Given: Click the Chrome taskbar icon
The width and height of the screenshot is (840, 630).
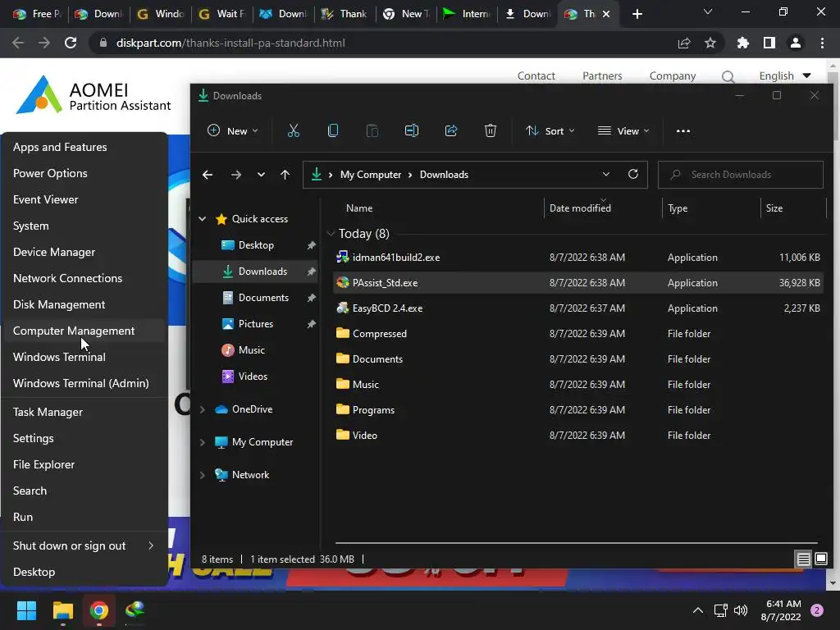Looking at the screenshot, I should 99,610.
